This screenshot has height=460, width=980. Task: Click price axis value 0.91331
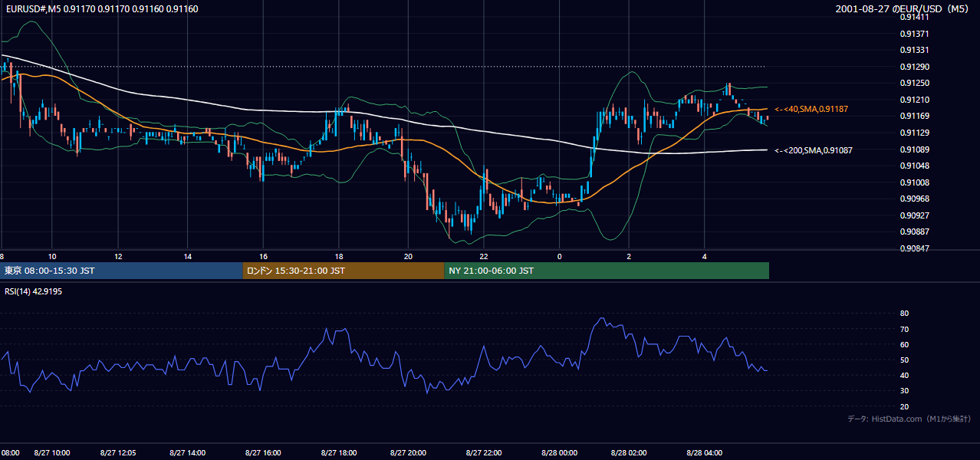[x=916, y=51]
